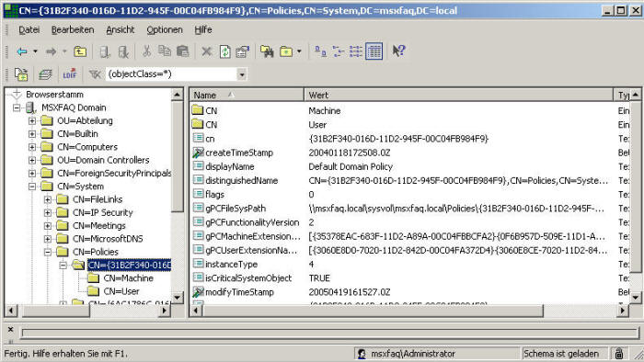Viewport: 644px width, 362px height.
Task: Expand the CN=Builtin node
Action: [x=32, y=134]
